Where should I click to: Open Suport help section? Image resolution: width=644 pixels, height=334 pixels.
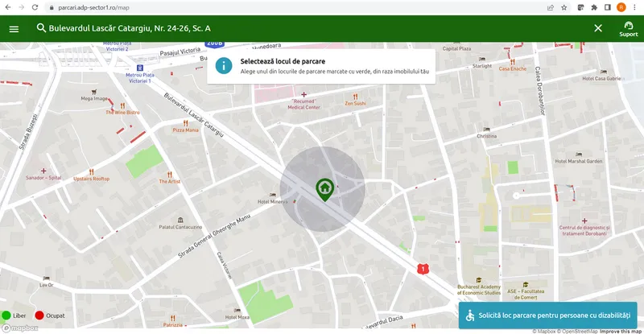click(628, 29)
